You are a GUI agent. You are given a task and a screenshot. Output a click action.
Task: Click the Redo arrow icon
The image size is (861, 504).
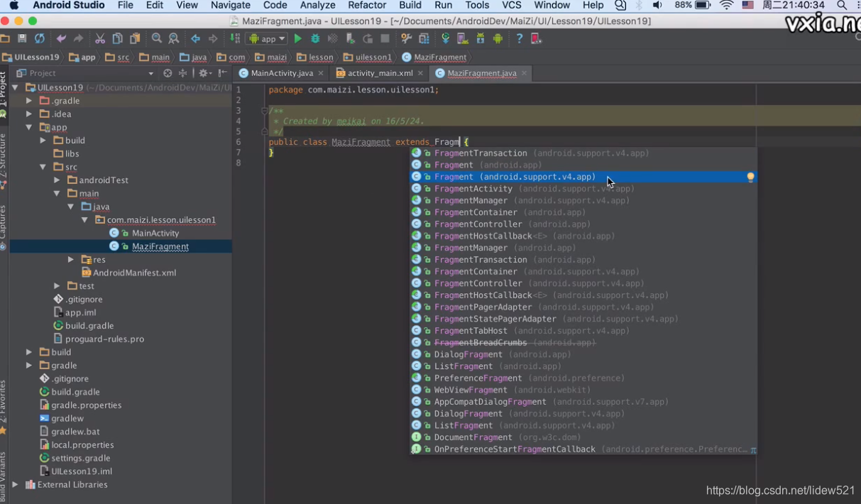point(78,38)
